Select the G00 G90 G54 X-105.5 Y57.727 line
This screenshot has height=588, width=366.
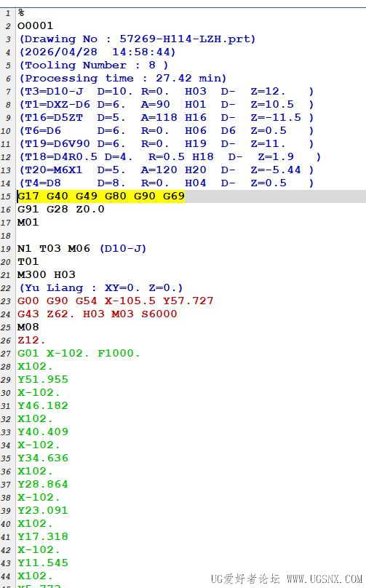115,301
